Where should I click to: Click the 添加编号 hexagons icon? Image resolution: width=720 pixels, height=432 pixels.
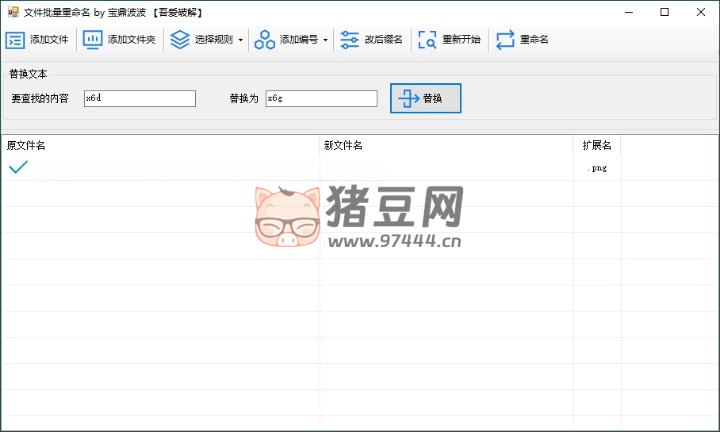tap(264, 39)
